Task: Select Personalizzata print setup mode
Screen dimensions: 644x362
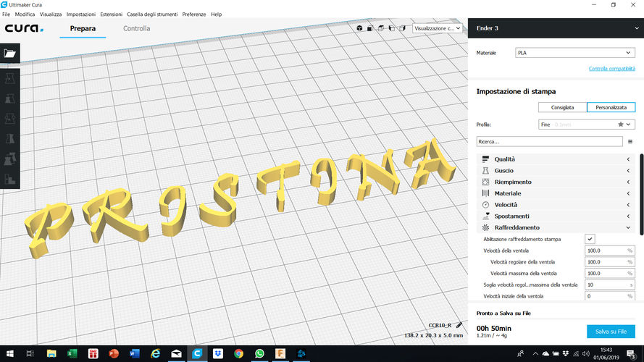Action: coord(611,108)
